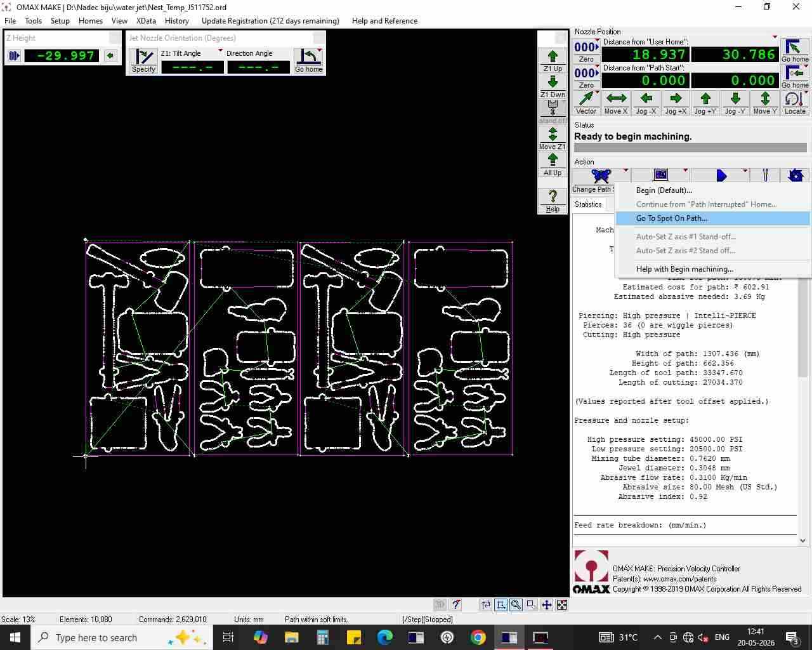Click the zoom window rectangle icon
This screenshot has width=812, height=650.
coord(531,605)
